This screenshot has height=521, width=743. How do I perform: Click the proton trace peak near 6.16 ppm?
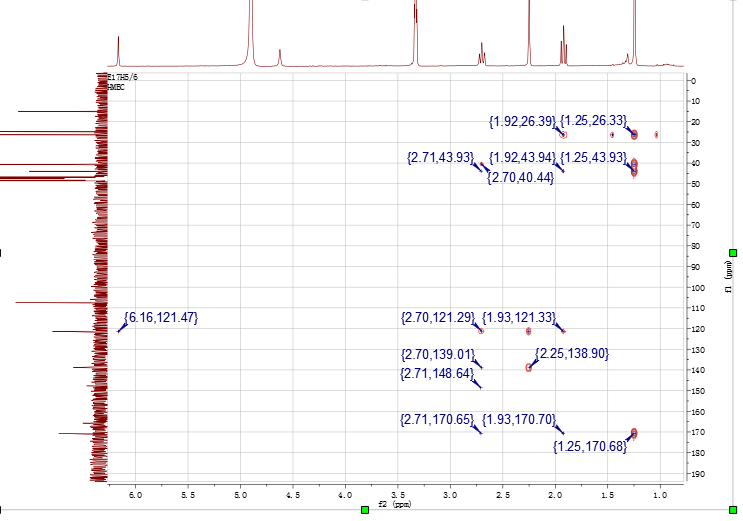click(118, 50)
